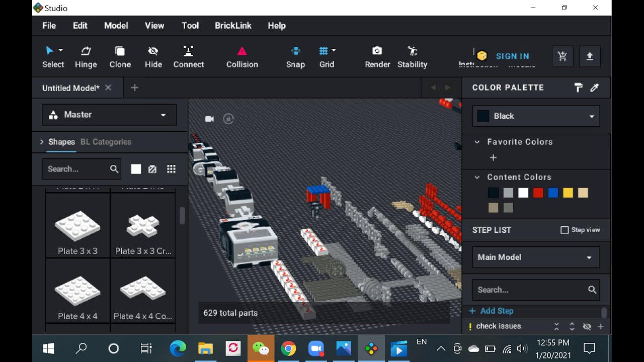Viewport: 644px width, 362px height.
Task: Open the Grid dropdown arrow
Action: 334,50
